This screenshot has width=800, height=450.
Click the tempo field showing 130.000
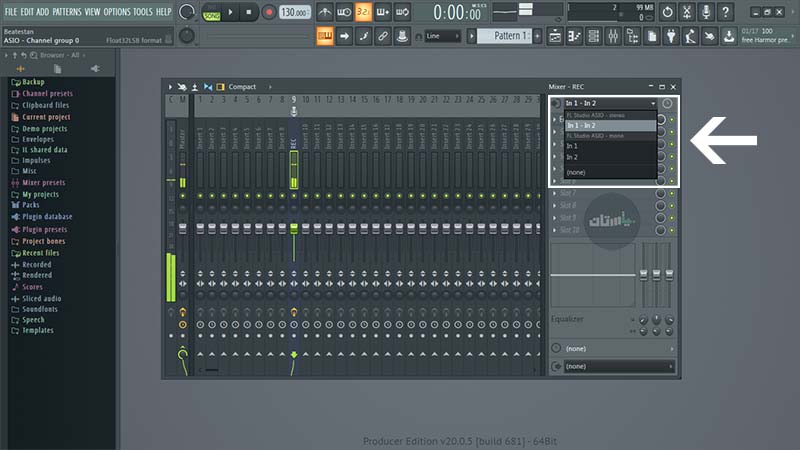[x=295, y=12]
